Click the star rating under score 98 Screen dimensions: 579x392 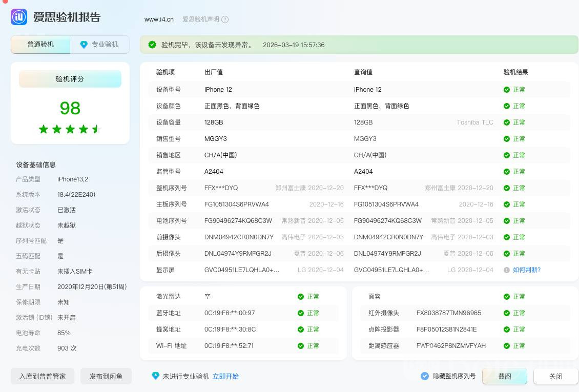coord(70,129)
